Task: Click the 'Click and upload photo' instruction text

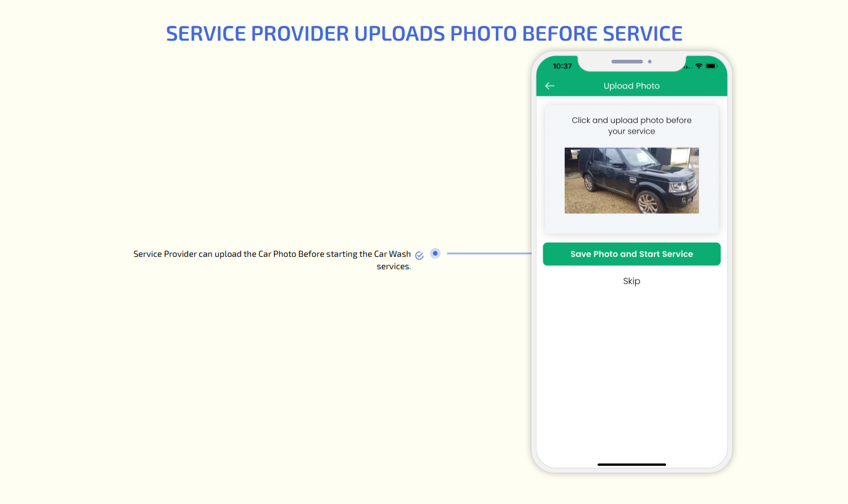Action: [x=632, y=126]
